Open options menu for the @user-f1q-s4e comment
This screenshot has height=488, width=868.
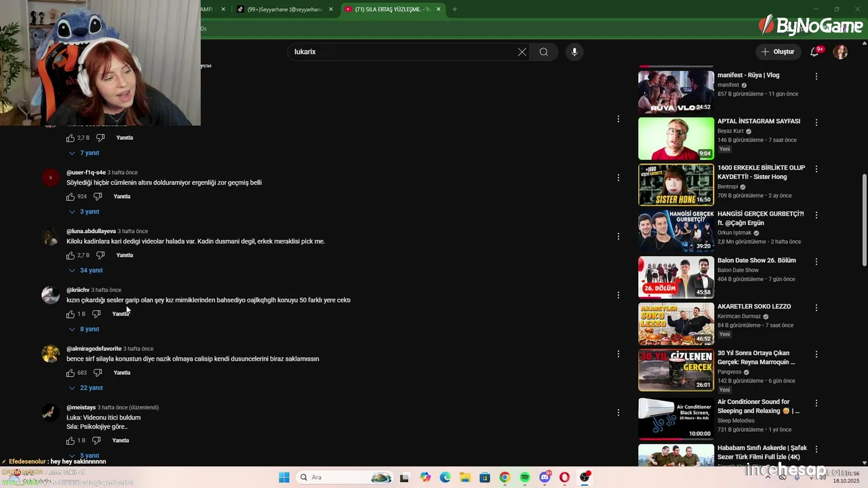coord(618,178)
